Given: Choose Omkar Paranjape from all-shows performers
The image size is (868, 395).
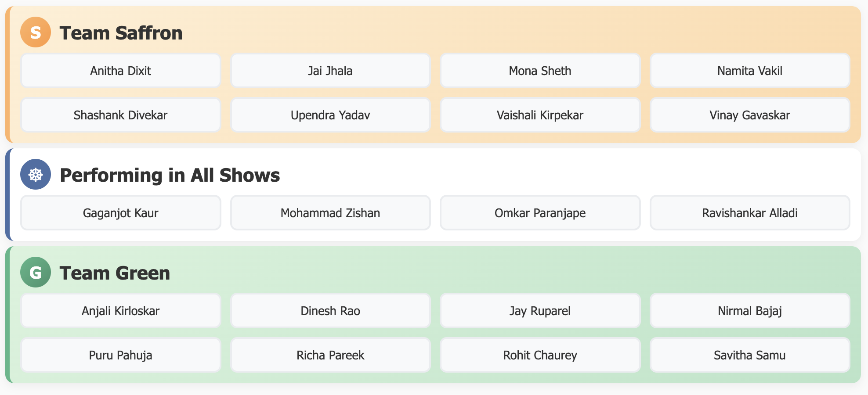Looking at the screenshot, I should (x=540, y=213).
